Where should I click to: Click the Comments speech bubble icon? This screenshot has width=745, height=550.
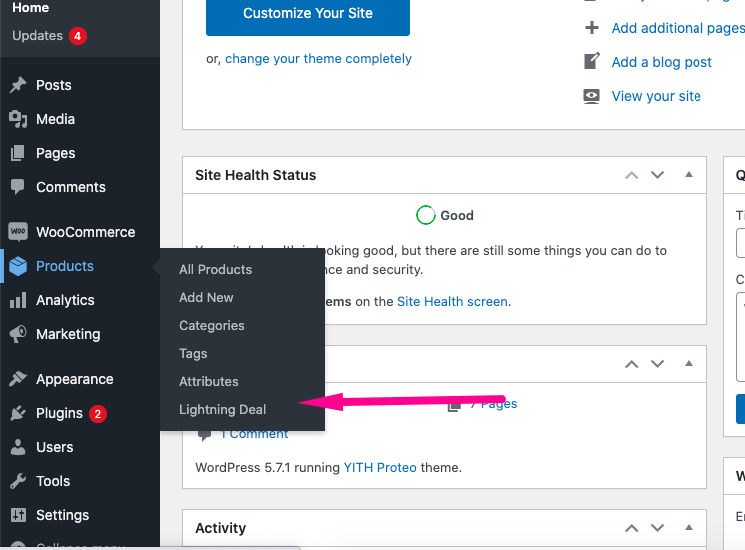(x=18, y=187)
